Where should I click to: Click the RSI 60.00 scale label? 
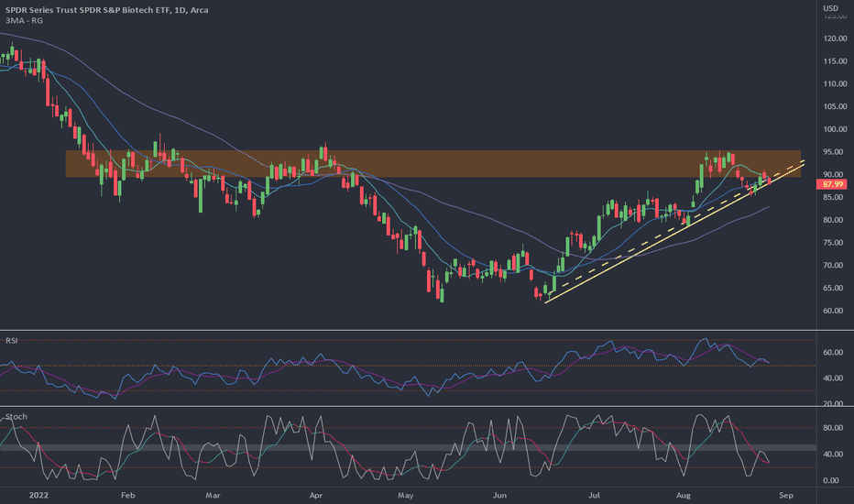(833, 353)
